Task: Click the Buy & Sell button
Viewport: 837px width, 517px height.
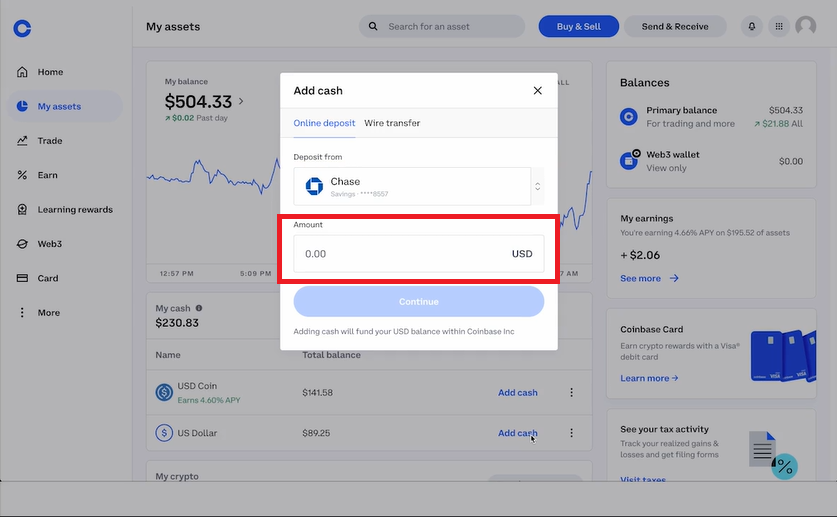Action: pyautogui.click(x=579, y=26)
